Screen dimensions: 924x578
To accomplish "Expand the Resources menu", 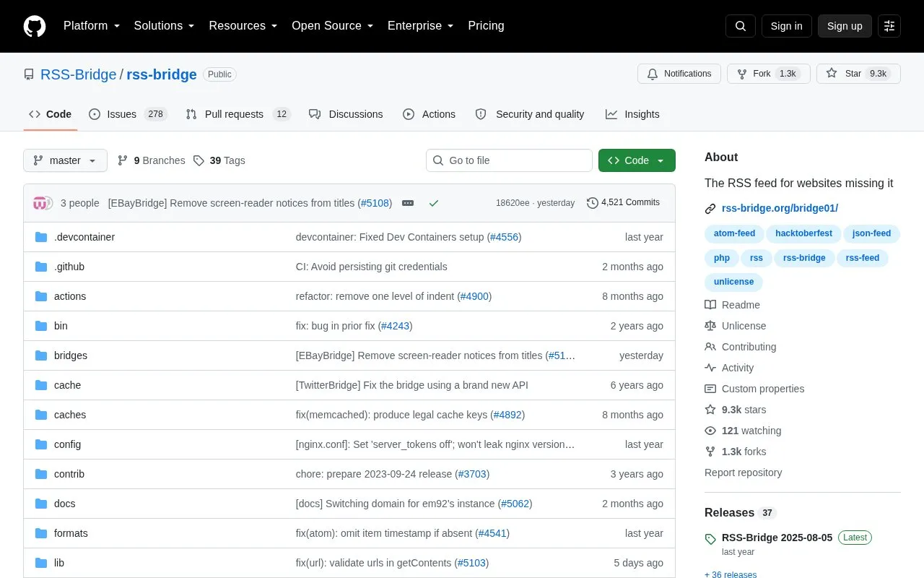I will 243,26.
